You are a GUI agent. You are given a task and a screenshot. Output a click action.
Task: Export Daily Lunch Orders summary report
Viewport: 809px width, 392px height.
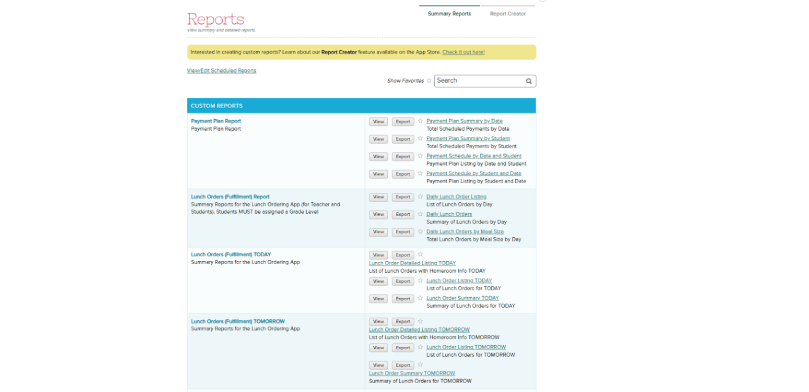(x=403, y=215)
